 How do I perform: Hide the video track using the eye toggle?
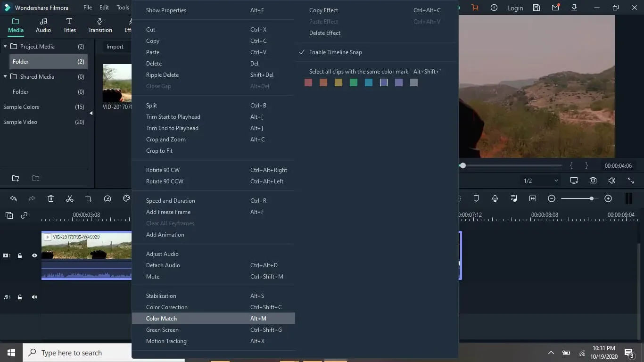pyautogui.click(x=34, y=255)
